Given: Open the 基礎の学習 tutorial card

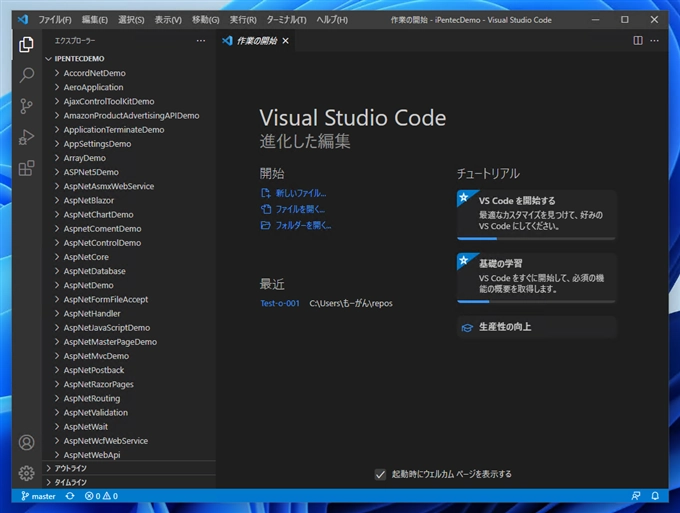Looking at the screenshot, I should (536, 278).
